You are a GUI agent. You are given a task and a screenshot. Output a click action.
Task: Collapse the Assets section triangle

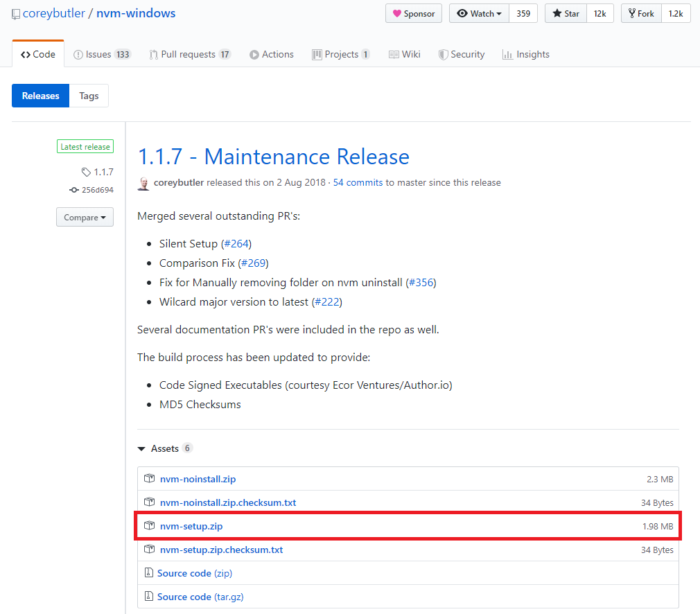[x=141, y=448]
